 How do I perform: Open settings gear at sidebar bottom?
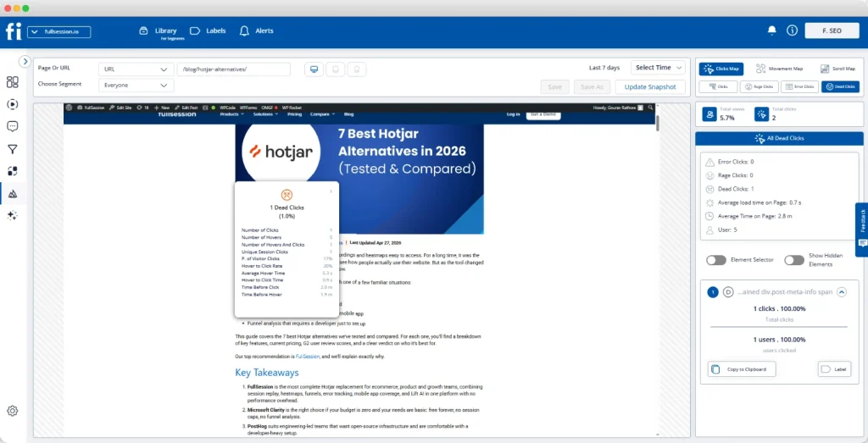[x=12, y=411]
